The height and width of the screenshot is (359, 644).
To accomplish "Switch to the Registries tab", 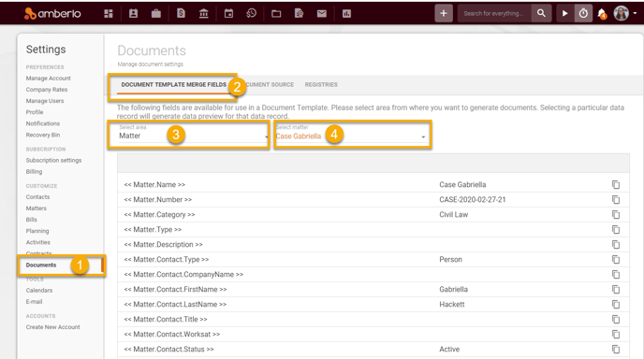I will coord(321,84).
